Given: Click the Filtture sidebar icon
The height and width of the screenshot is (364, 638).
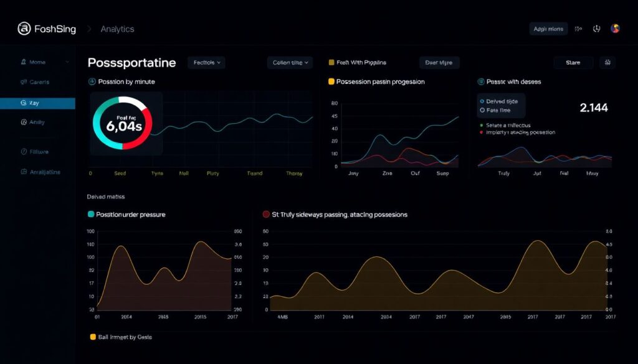Looking at the screenshot, I should 24,152.
